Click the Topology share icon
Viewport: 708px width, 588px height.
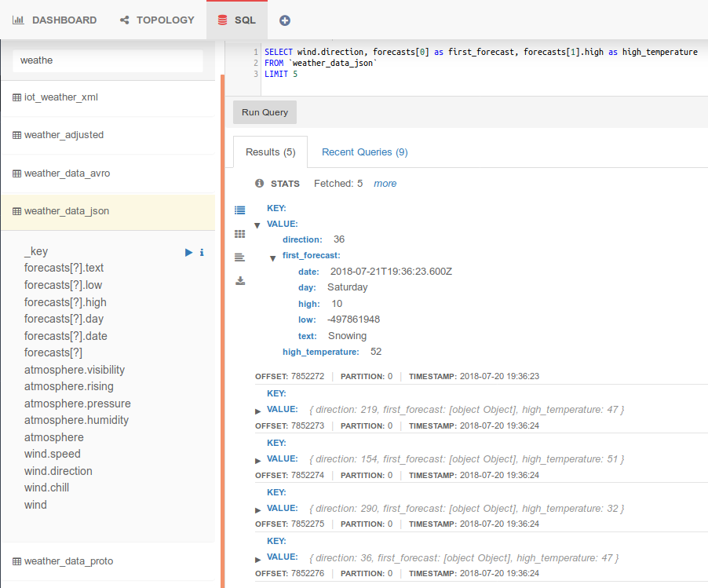(x=124, y=20)
